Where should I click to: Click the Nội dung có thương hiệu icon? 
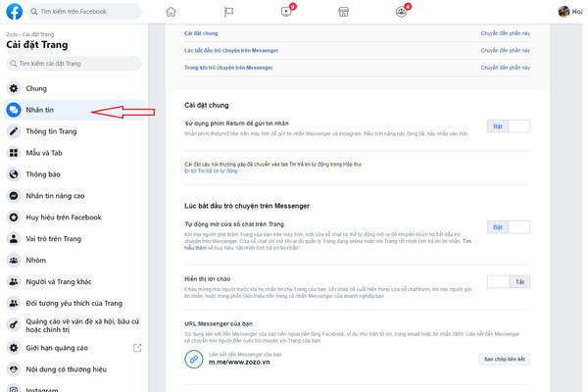click(x=14, y=369)
